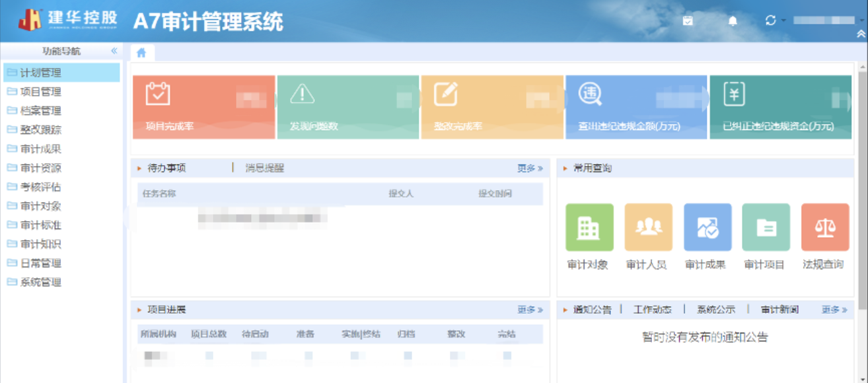The height and width of the screenshot is (383, 868).
Task: Switch to the 消息提醒 tab
Action: click(x=264, y=168)
